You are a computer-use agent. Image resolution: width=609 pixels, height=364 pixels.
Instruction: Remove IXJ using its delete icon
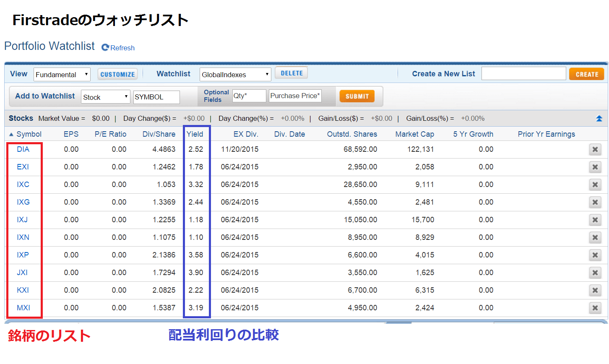(x=595, y=220)
